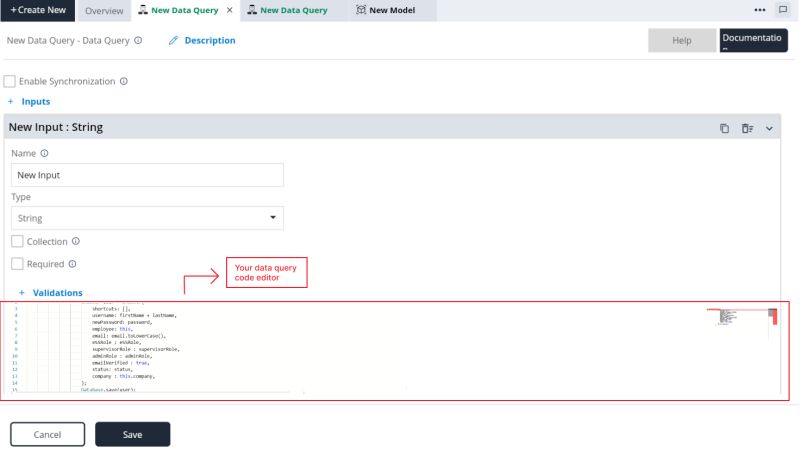Select the active New Data Query tab
800x463 pixels.
(184, 10)
